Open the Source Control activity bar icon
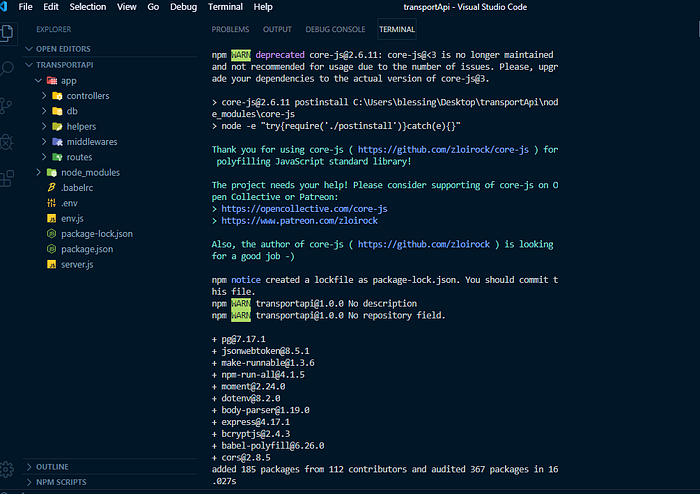Viewport: 700px width, 494px height. click(x=6, y=106)
